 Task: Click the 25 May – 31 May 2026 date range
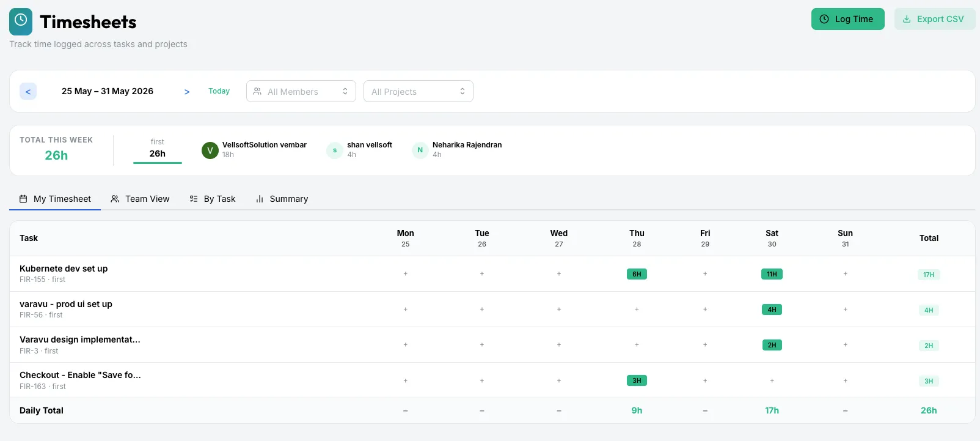(108, 91)
